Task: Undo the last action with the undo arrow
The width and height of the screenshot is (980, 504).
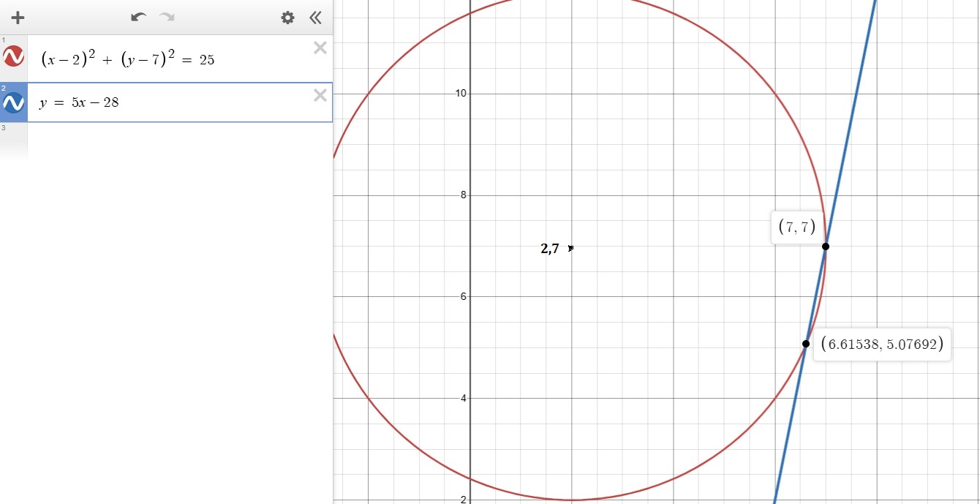Action: click(x=138, y=18)
